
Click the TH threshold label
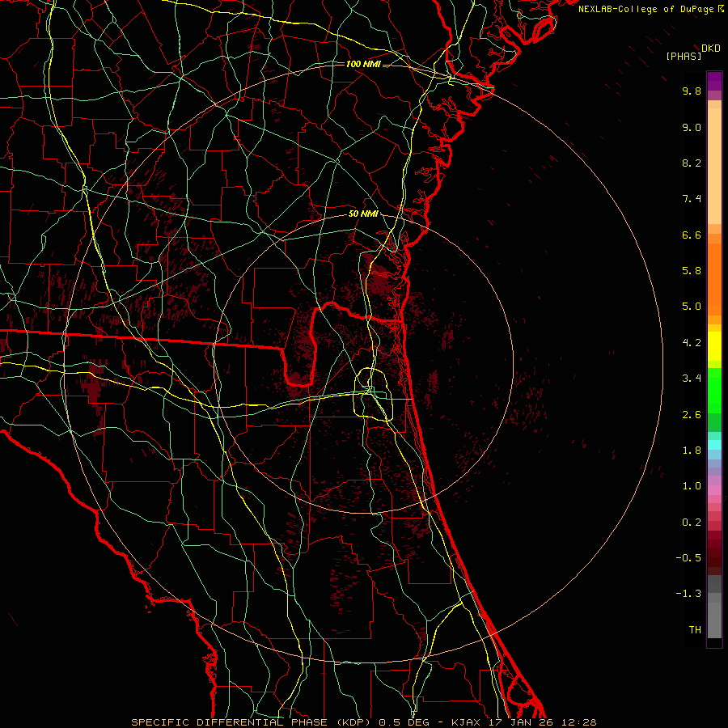coord(695,630)
